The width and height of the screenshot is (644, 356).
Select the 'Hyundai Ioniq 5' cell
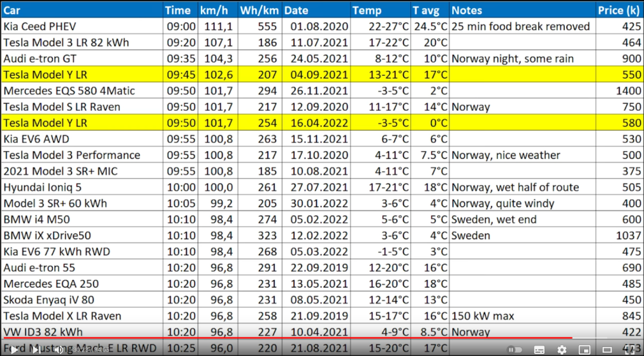82,187
